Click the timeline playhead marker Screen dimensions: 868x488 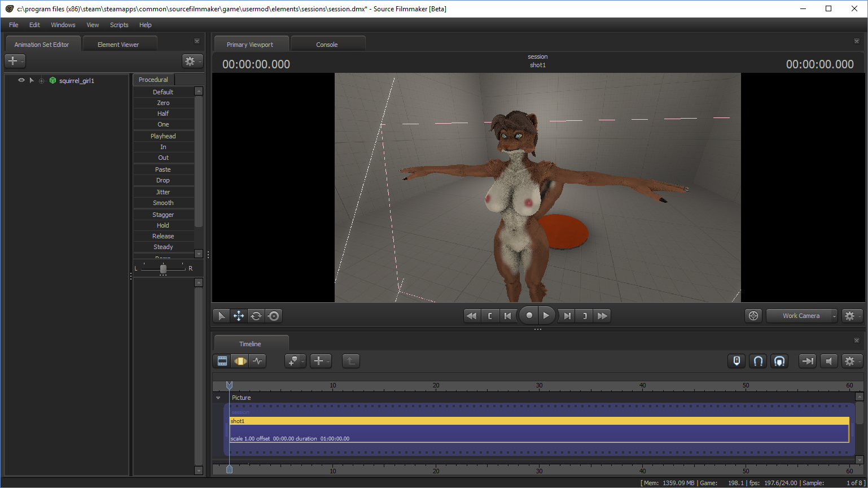[229, 385]
